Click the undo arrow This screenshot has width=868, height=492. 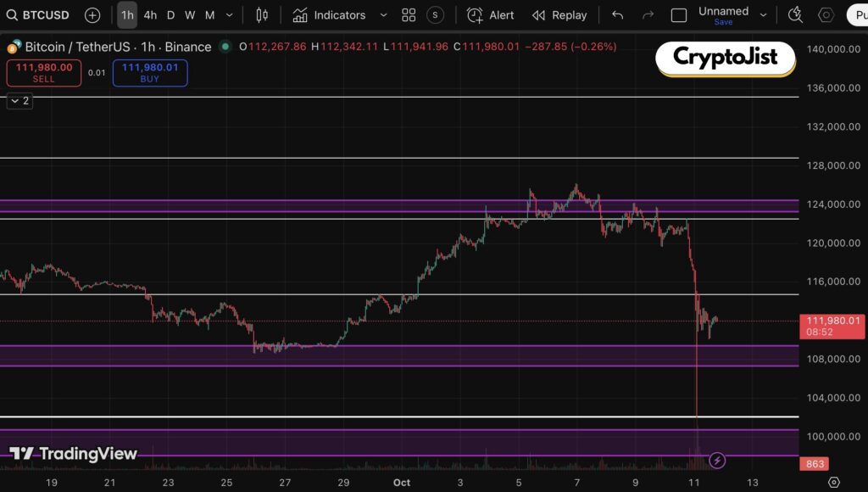[618, 15]
